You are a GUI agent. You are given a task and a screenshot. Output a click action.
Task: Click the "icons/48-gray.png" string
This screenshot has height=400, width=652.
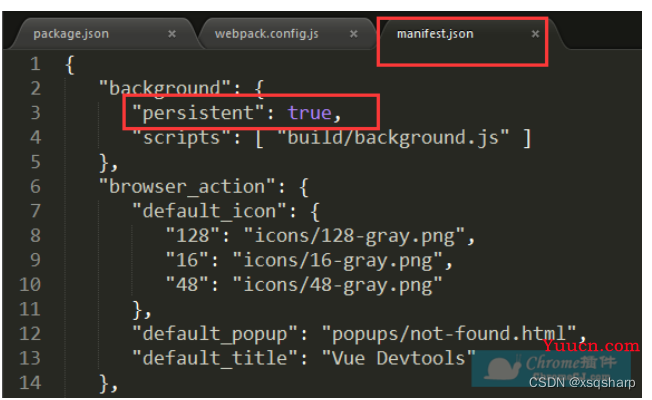[x=337, y=284]
